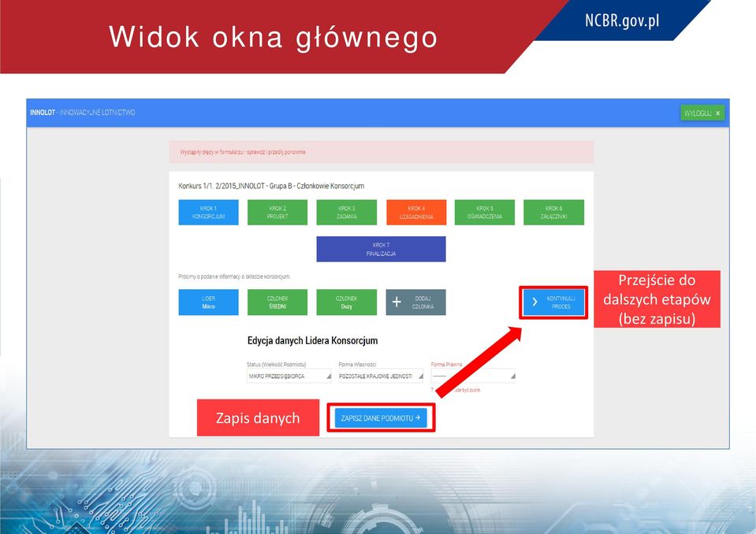Click the close X icon in WYLOGUJ button

(x=717, y=113)
